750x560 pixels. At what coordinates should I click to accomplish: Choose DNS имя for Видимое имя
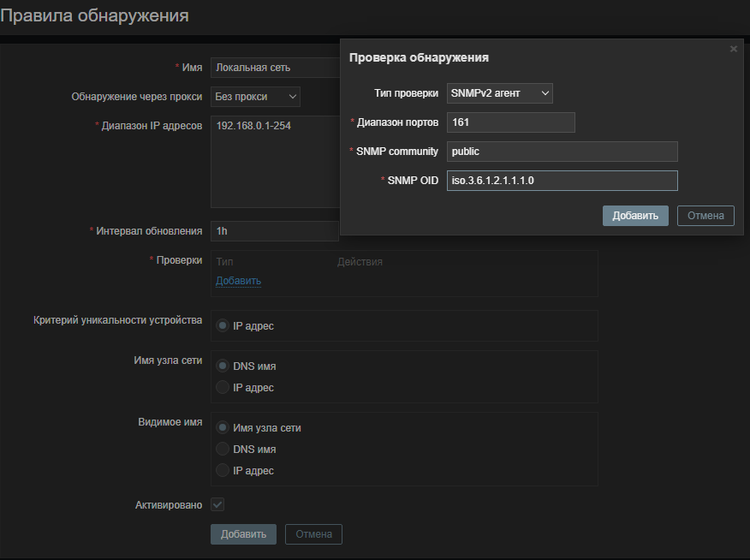pos(223,449)
